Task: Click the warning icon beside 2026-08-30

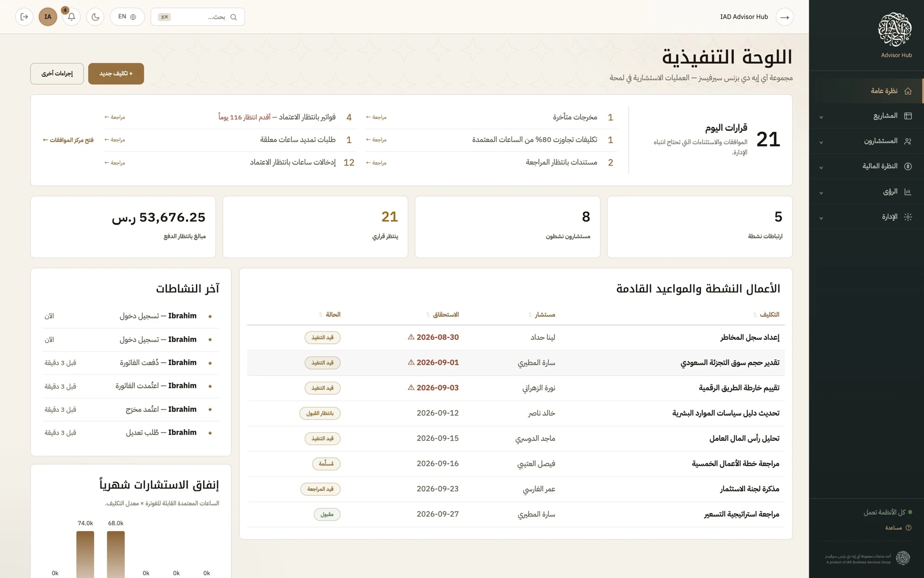Action: [x=411, y=337]
